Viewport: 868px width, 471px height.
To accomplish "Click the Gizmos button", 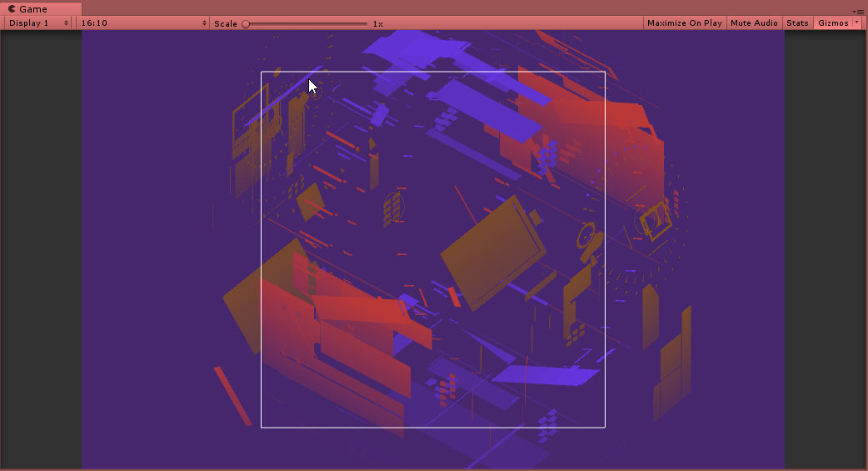I will pyautogui.click(x=832, y=23).
